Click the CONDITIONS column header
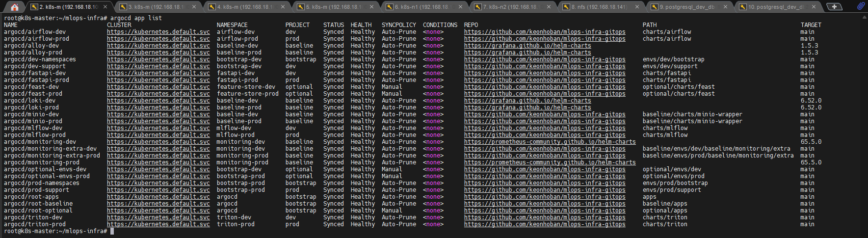This screenshot has width=868, height=238. pyautogui.click(x=440, y=25)
